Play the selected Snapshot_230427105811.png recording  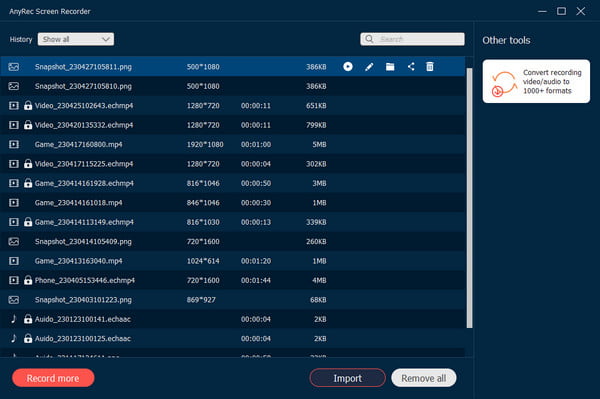click(x=347, y=67)
